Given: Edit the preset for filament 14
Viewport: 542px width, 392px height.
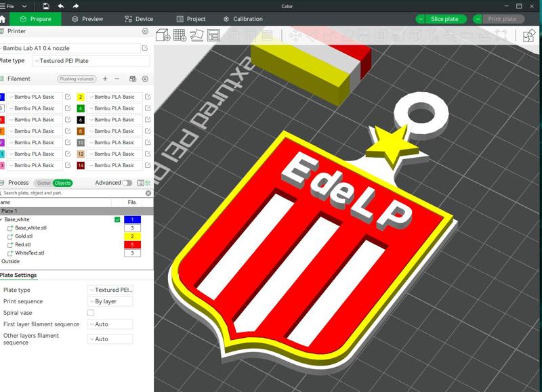Looking at the screenshot, I should click(x=148, y=165).
